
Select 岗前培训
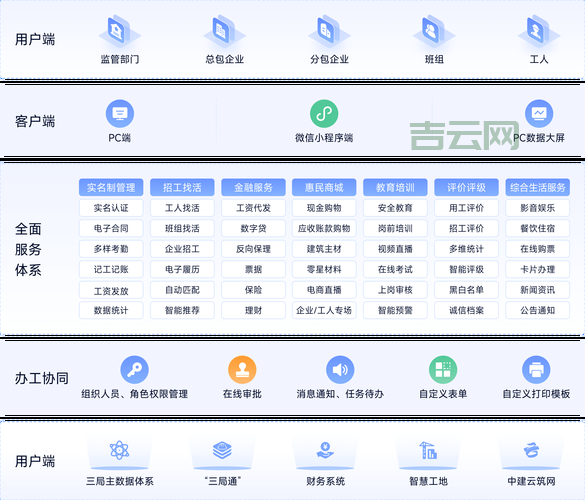(x=395, y=228)
